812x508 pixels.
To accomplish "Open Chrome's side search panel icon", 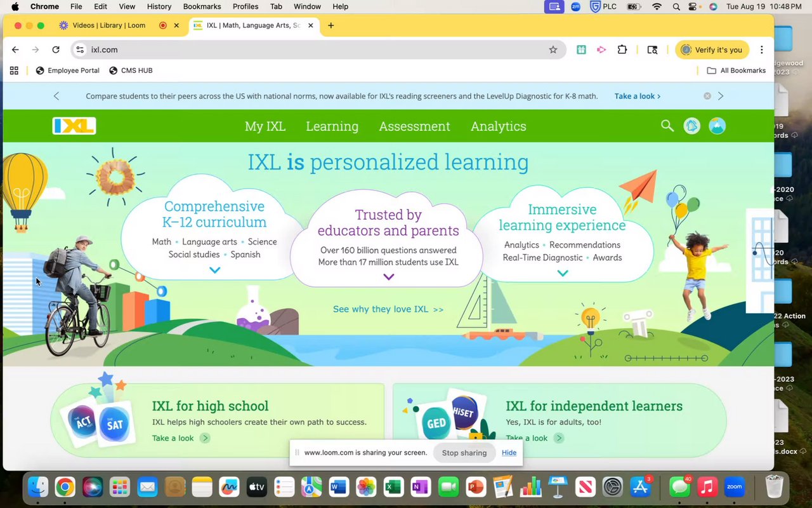I will tap(652, 50).
